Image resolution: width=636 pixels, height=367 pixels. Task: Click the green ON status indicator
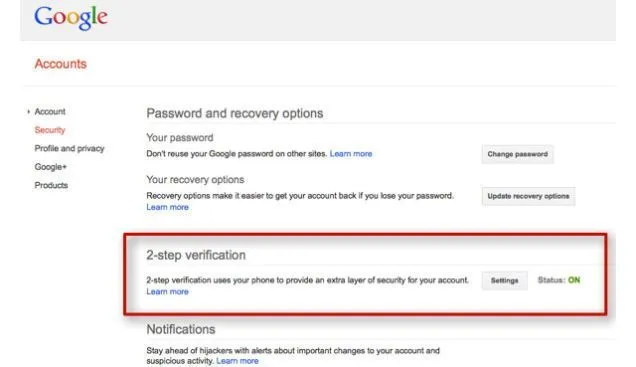[574, 280]
